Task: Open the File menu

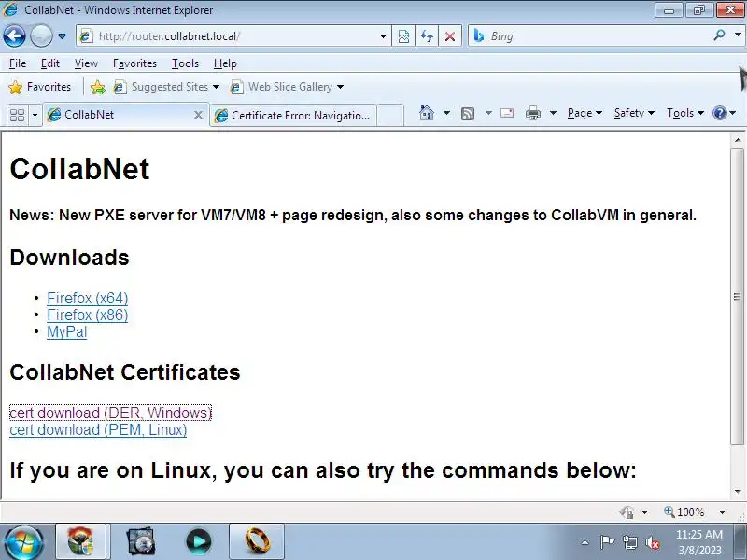Action: tap(18, 63)
